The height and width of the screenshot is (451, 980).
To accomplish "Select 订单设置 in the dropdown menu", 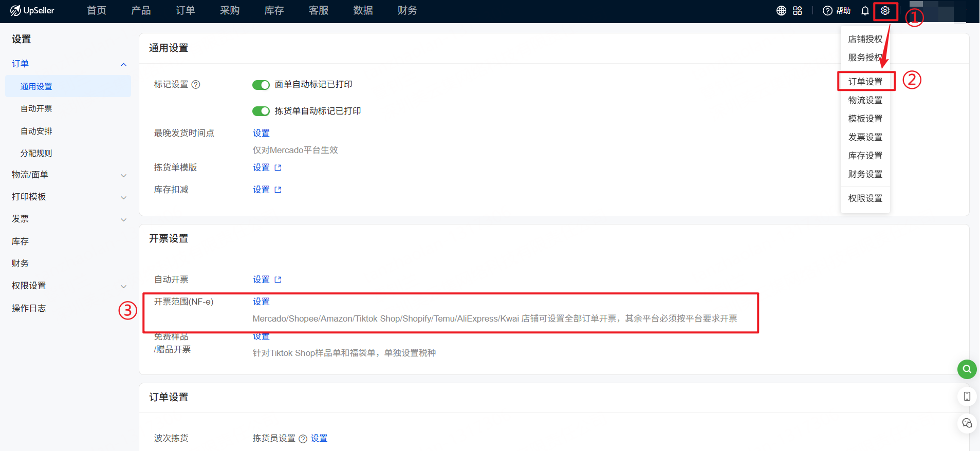I will [x=865, y=82].
